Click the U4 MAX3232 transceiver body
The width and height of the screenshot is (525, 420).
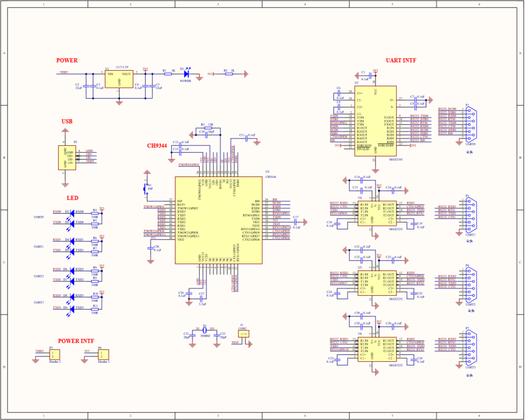(377, 214)
